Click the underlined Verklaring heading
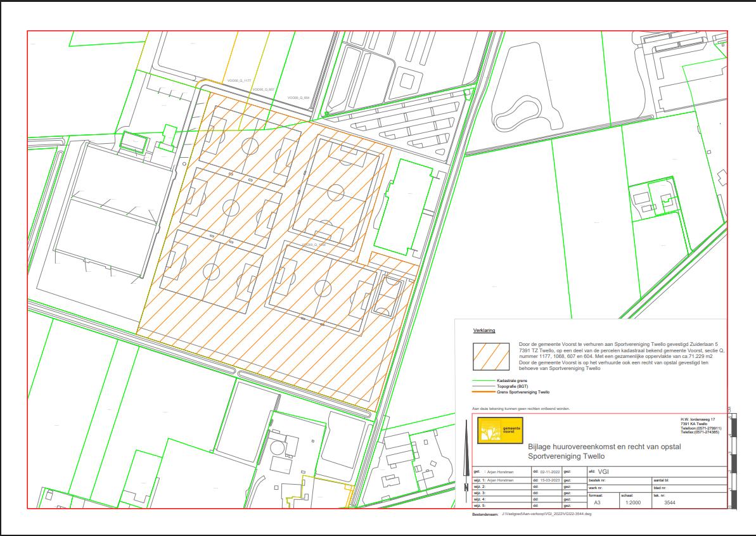Image resolution: width=756 pixels, height=536 pixels. (x=484, y=331)
